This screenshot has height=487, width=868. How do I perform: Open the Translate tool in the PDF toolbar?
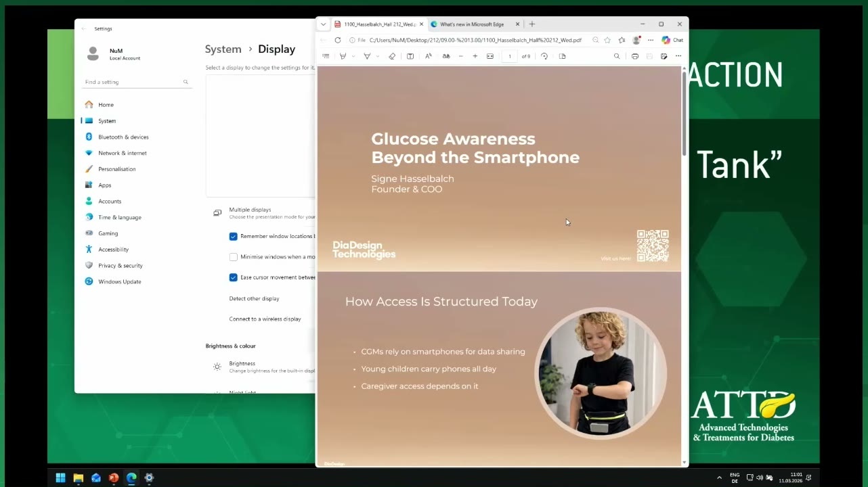(446, 56)
